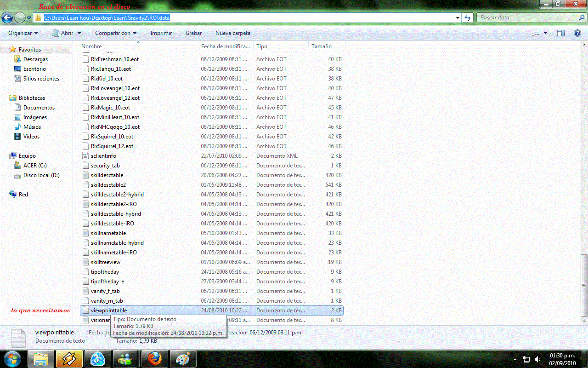Open Winamp from the taskbar

pos(69,359)
